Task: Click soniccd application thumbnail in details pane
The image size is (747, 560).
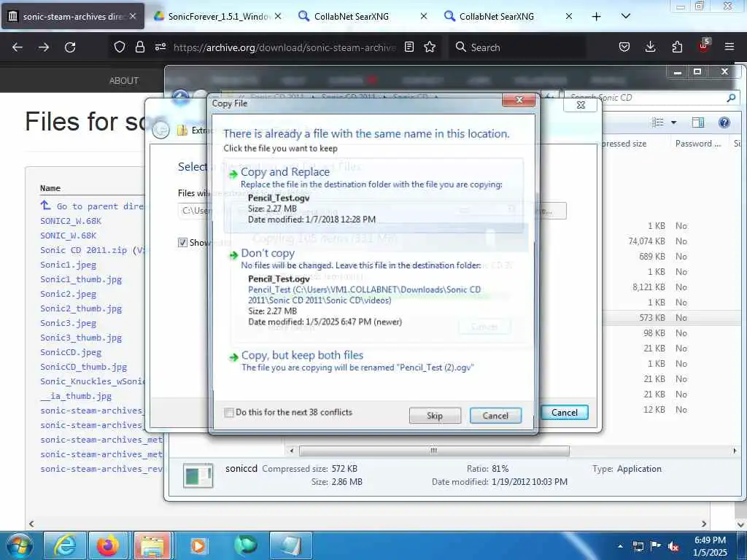Action: pos(198,475)
